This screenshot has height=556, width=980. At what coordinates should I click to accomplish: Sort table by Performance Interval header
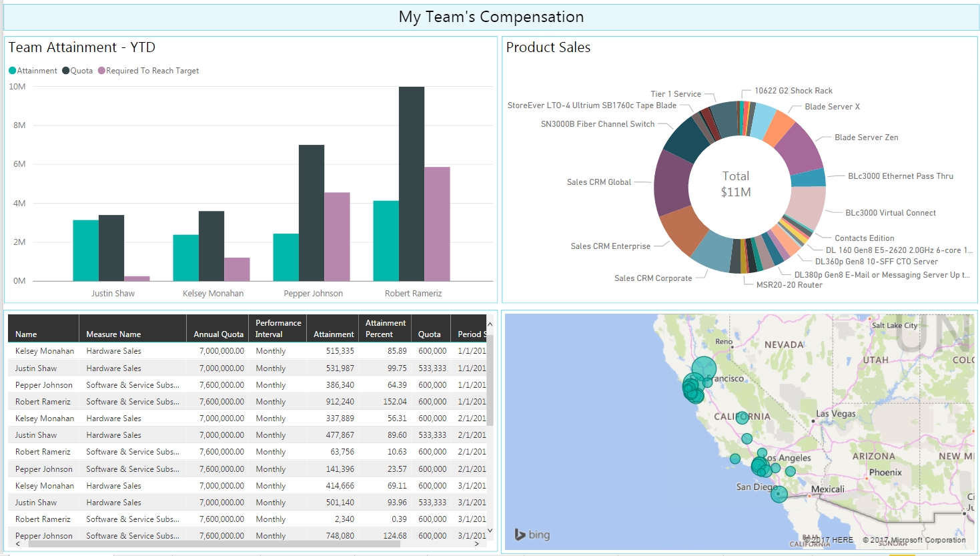pyautogui.click(x=278, y=328)
